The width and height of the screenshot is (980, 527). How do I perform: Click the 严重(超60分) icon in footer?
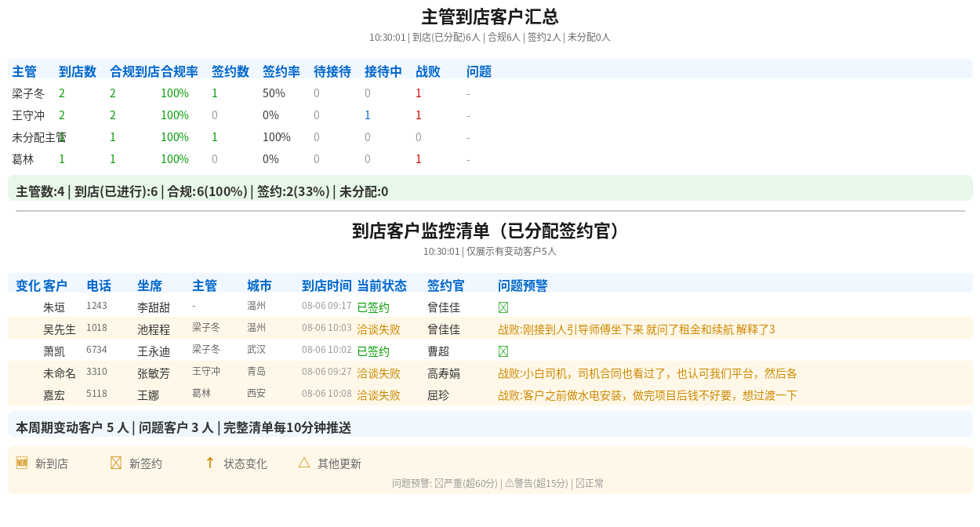click(x=439, y=483)
